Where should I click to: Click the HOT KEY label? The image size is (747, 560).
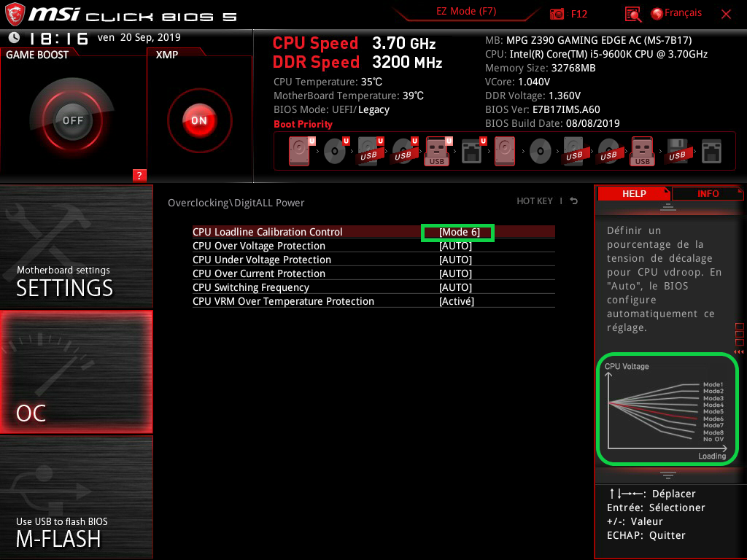pyautogui.click(x=535, y=201)
